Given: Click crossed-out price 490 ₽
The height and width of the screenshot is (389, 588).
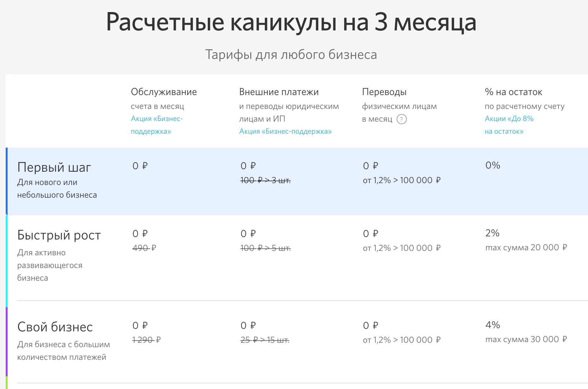Looking at the screenshot, I should pyautogui.click(x=144, y=248).
